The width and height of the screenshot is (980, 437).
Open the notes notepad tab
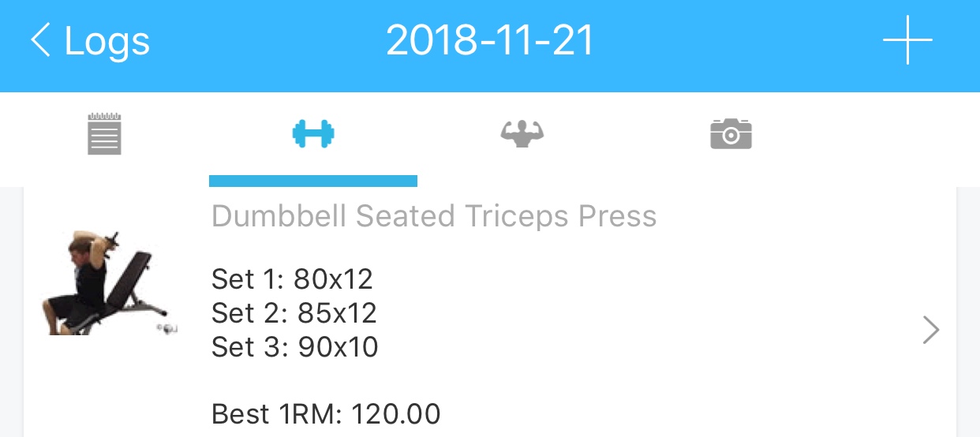[104, 133]
